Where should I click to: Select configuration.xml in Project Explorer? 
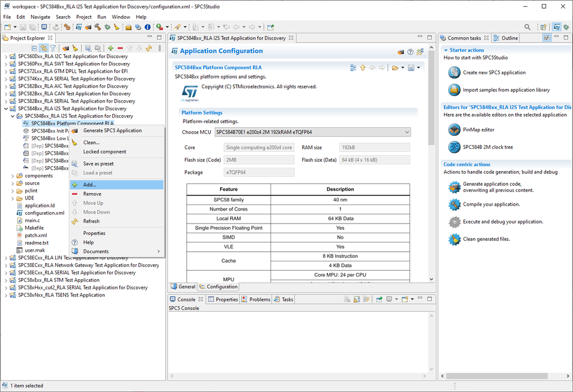click(44, 213)
